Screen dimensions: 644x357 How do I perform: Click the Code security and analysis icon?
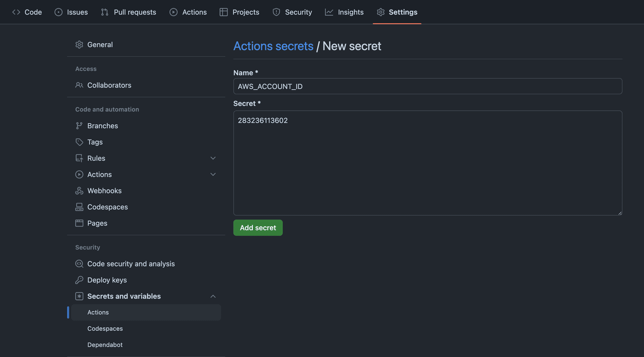(x=79, y=264)
